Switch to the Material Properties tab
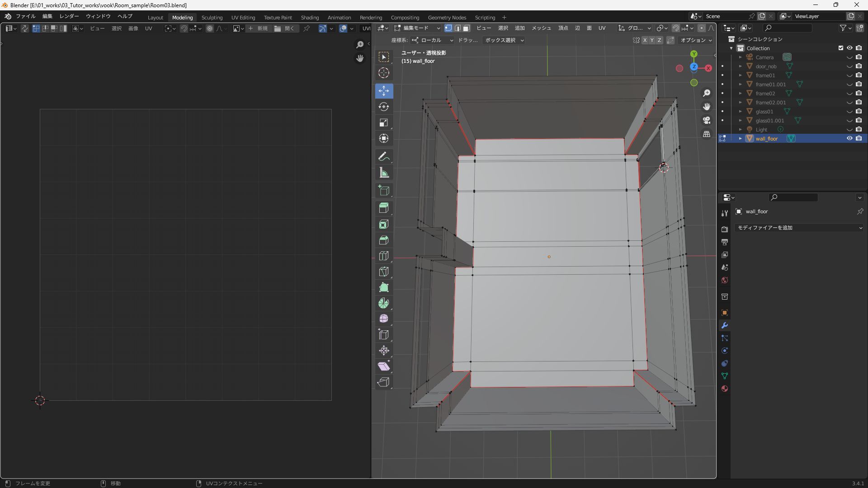868x488 pixels. click(x=724, y=389)
